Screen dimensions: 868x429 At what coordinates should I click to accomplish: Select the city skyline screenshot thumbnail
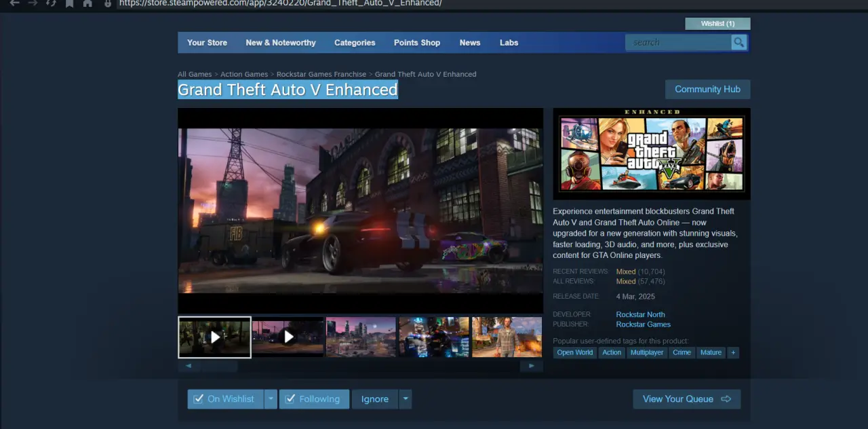[361, 337]
